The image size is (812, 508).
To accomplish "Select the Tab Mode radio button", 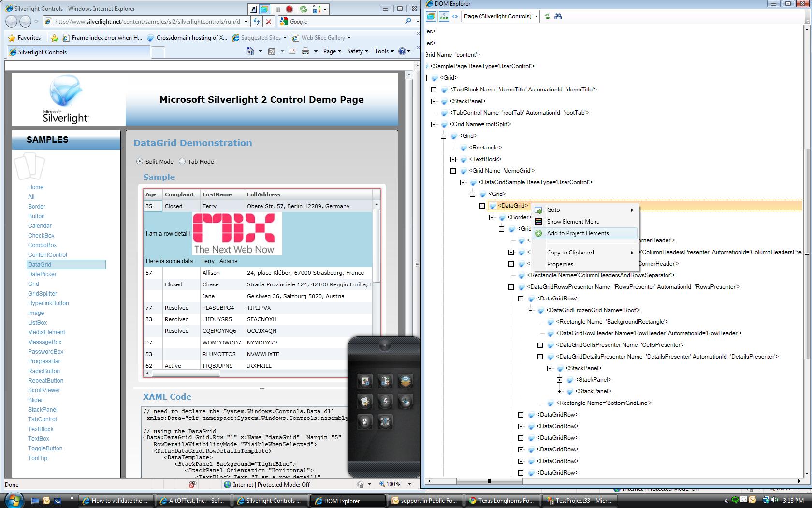I will point(182,162).
